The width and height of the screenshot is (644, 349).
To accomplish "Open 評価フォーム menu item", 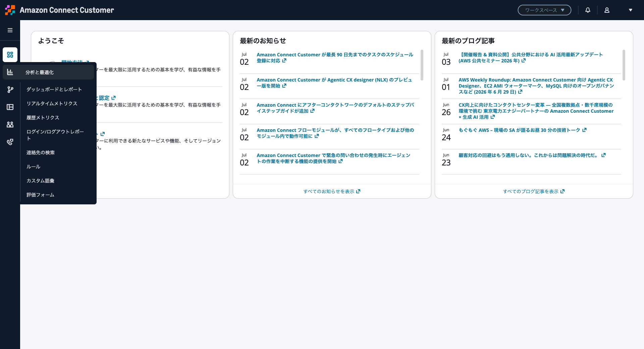I will (41, 195).
